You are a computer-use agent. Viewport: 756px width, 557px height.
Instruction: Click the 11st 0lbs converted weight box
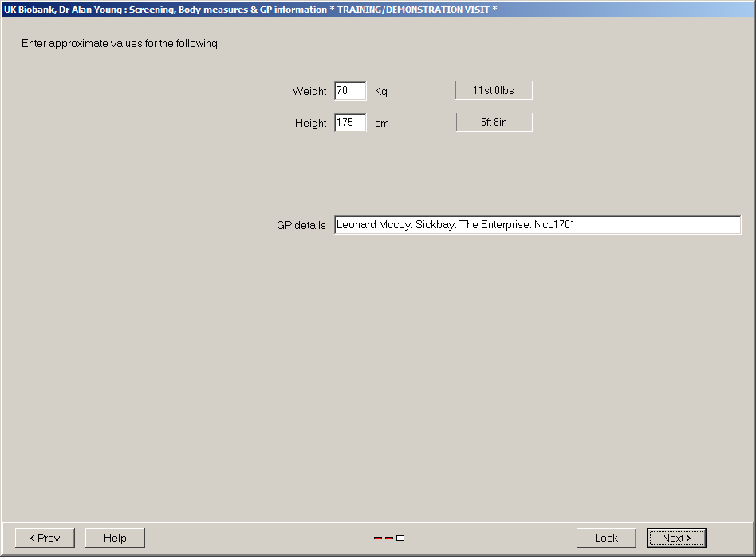[x=494, y=90]
